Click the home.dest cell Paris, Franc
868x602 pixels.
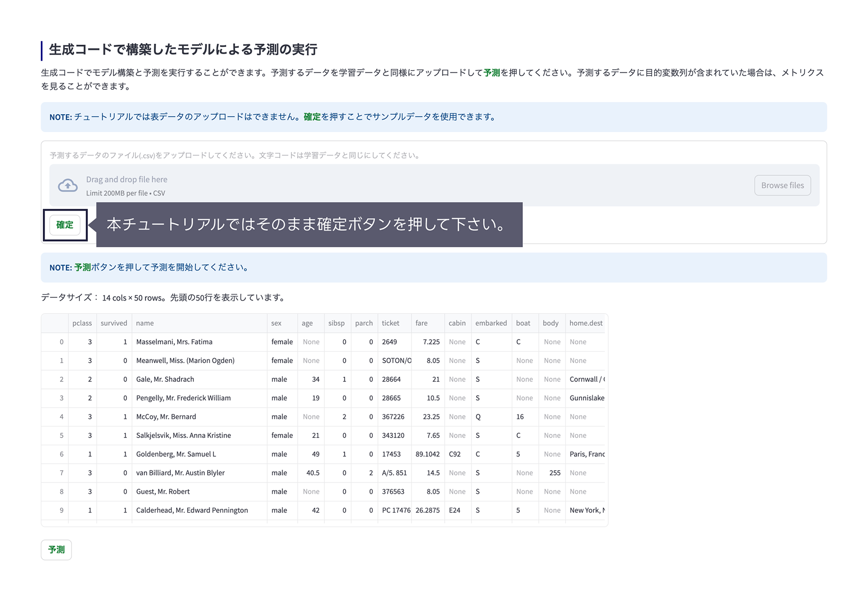[585, 454]
